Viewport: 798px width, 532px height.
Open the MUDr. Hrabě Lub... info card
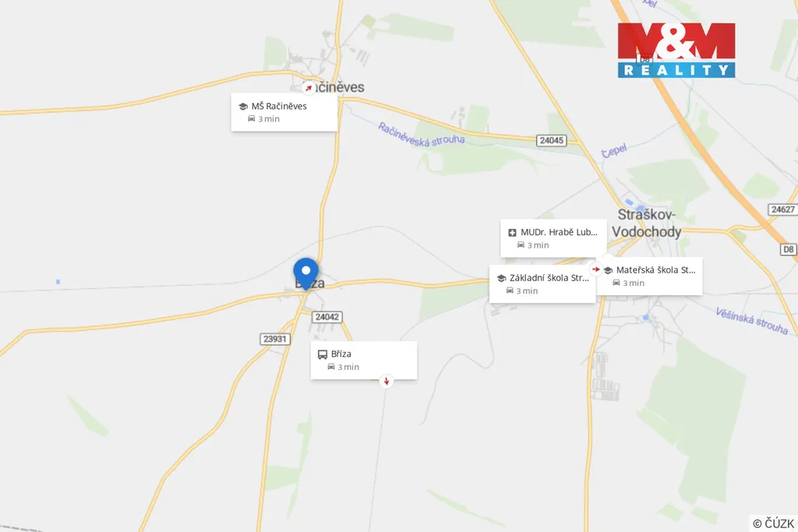(x=553, y=238)
